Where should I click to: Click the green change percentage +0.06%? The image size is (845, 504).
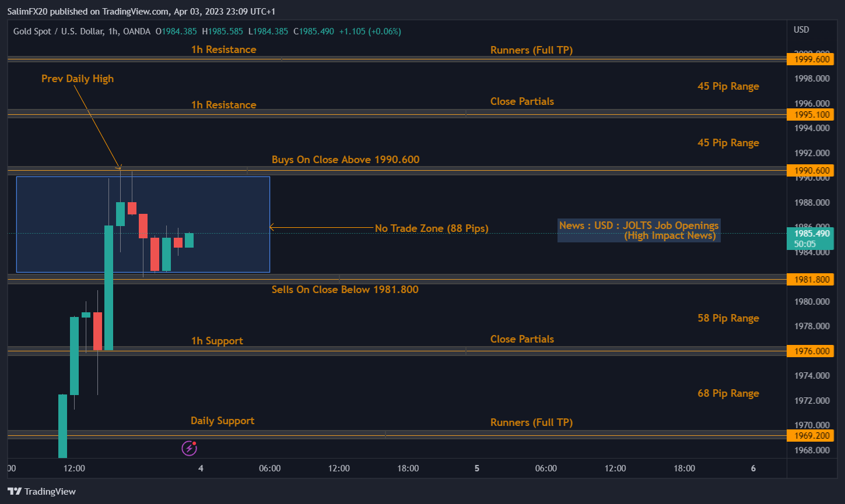click(x=384, y=31)
